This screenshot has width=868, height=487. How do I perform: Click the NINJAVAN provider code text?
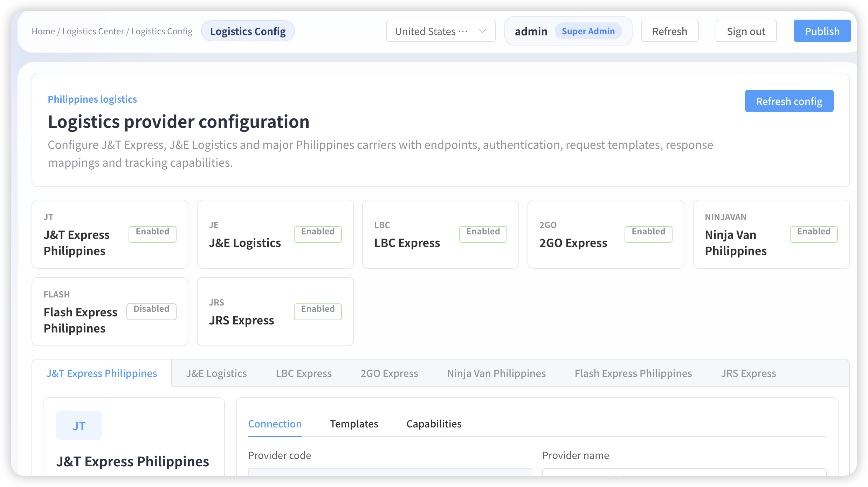[726, 217]
